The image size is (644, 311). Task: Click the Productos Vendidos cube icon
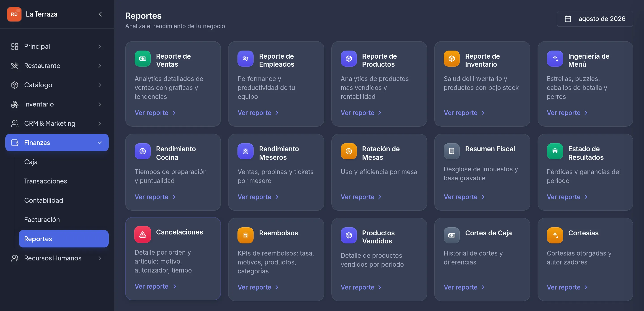tap(349, 235)
